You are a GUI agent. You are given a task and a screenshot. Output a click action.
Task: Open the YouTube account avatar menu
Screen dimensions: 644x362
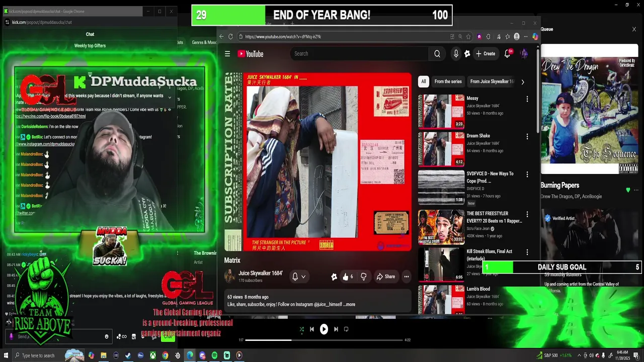[524, 53]
